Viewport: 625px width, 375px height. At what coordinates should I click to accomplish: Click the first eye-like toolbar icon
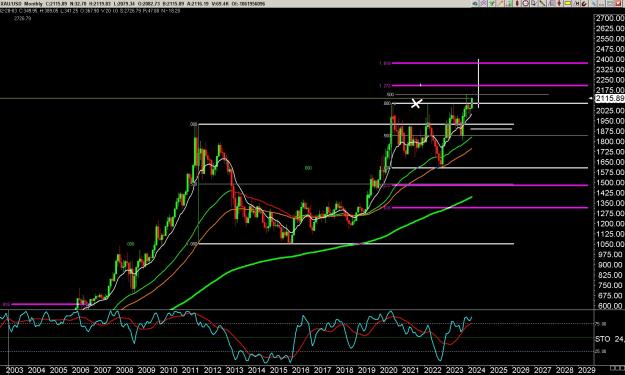point(475,4)
